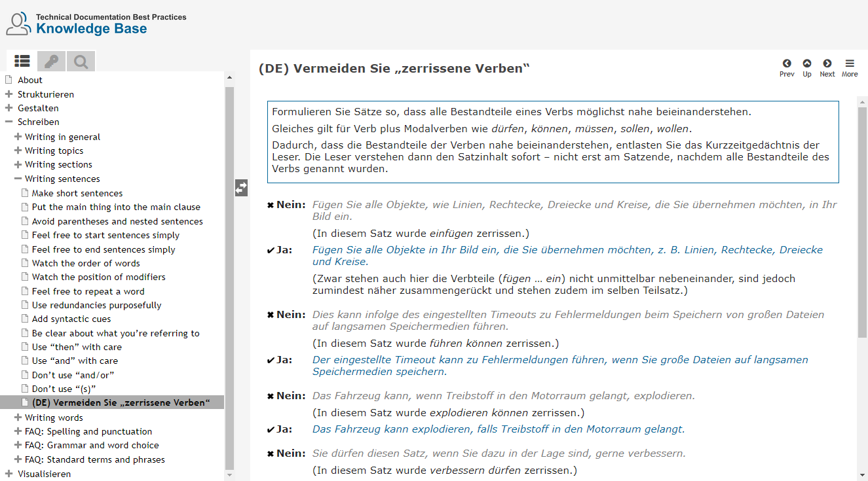This screenshot has height=481, width=868.
Task: Open Be clear about what you're referring to
Action: click(x=116, y=333)
